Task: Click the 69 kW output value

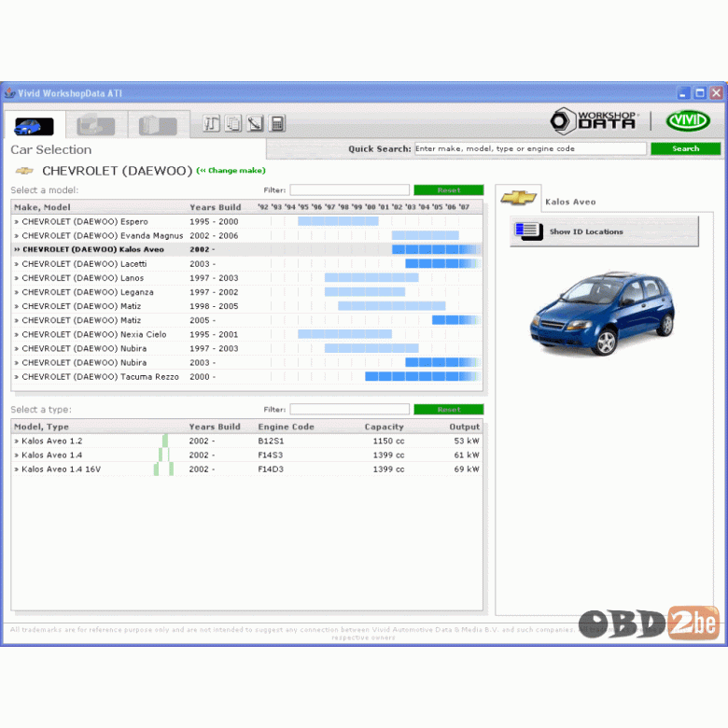Action: click(x=467, y=469)
